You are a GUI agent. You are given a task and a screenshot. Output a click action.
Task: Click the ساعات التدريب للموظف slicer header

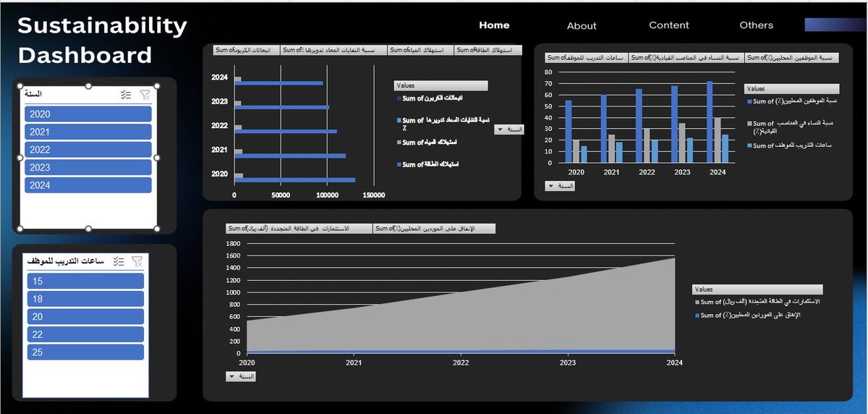[65, 261]
